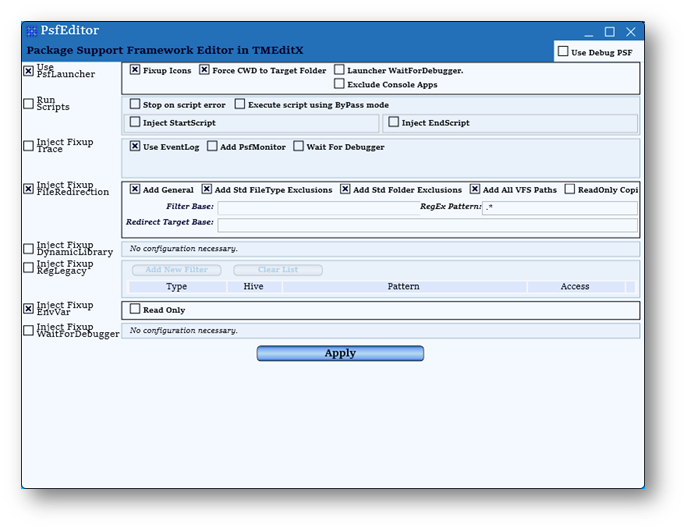
Task: Click the Add New Filter button
Action: (x=177, y=270)
